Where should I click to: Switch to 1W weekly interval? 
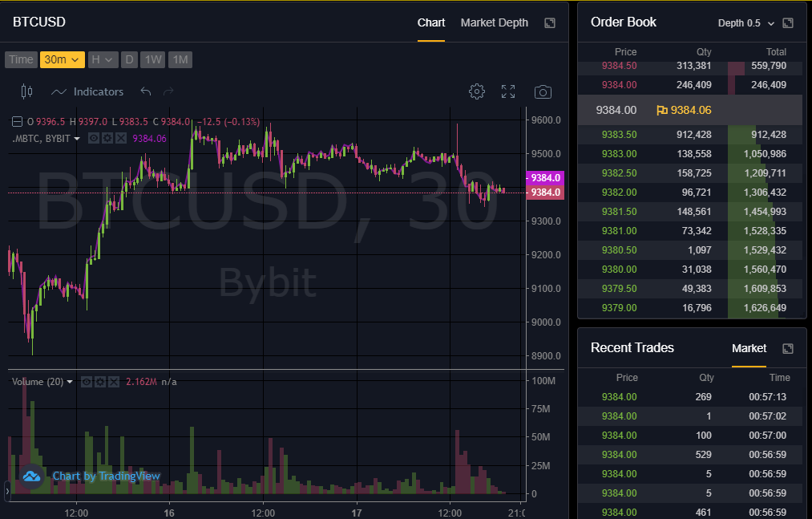click(153, 59)
